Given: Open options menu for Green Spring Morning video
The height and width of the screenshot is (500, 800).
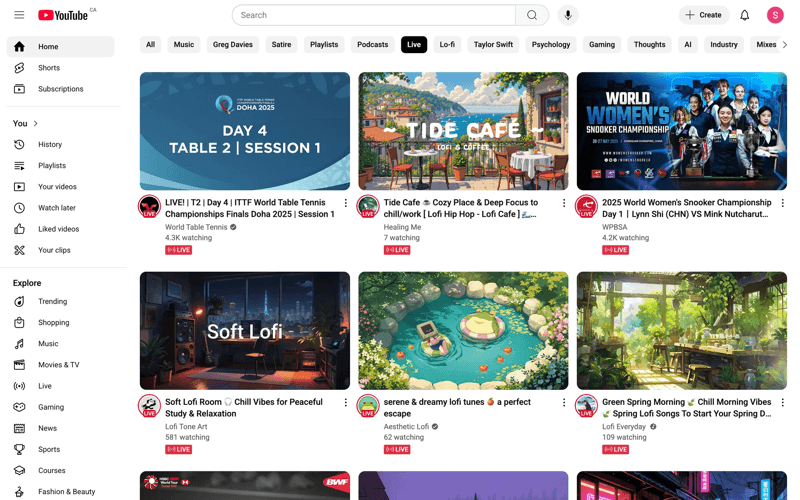Looking at the screenshot, I should (782, 403).
